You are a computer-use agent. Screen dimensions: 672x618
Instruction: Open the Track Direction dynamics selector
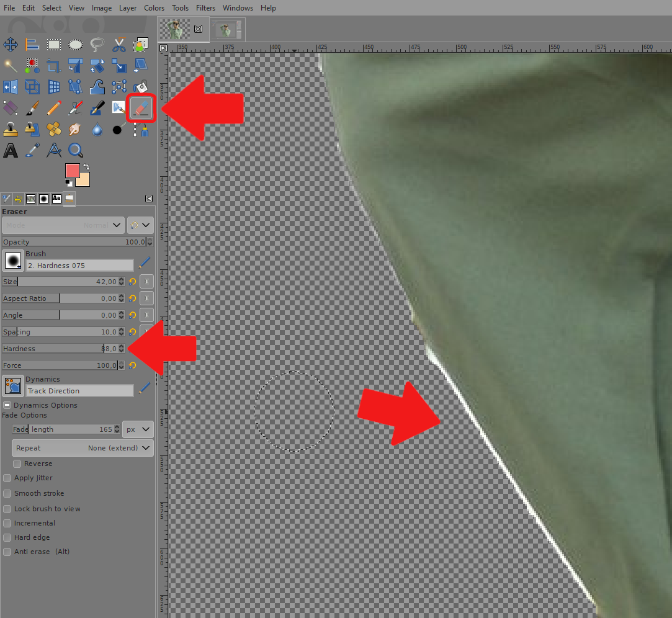79,390
